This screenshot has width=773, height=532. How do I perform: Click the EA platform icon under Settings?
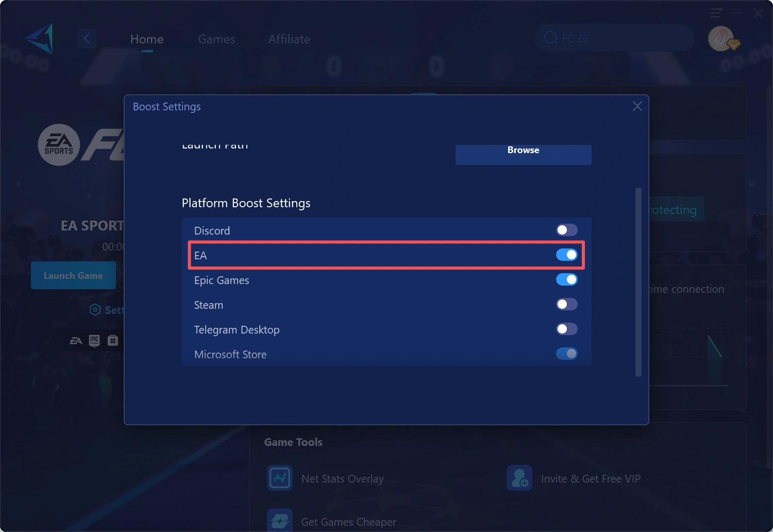coord(76,341)
